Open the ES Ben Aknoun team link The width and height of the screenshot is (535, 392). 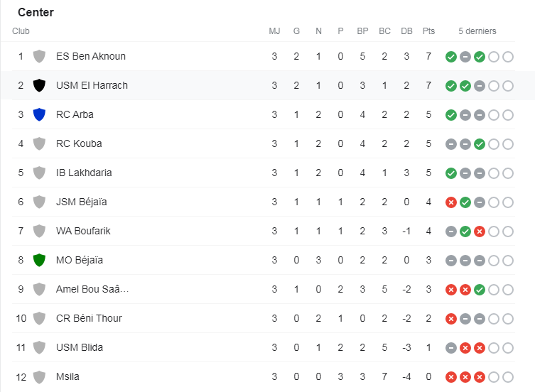pos(90,56)
